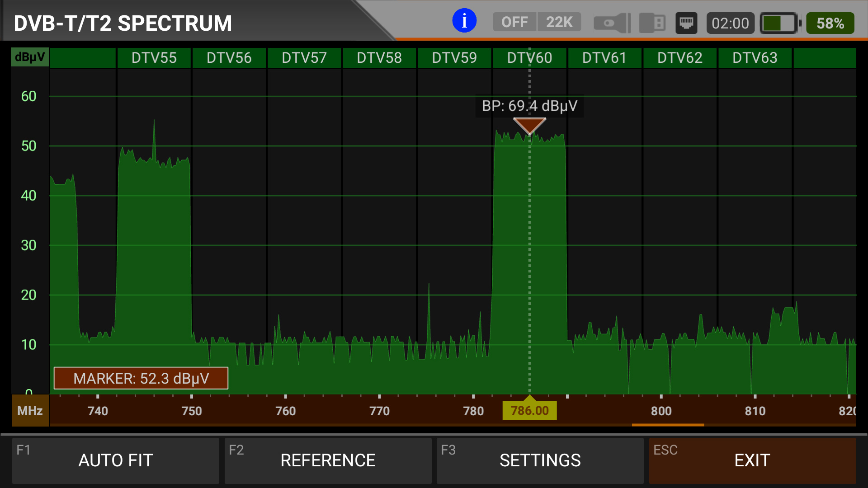The width and height of the screenshot is (868, 488).
Task: Click the 02:00 clock indicator
Action: pyautogui.click(x=730, y=23)
